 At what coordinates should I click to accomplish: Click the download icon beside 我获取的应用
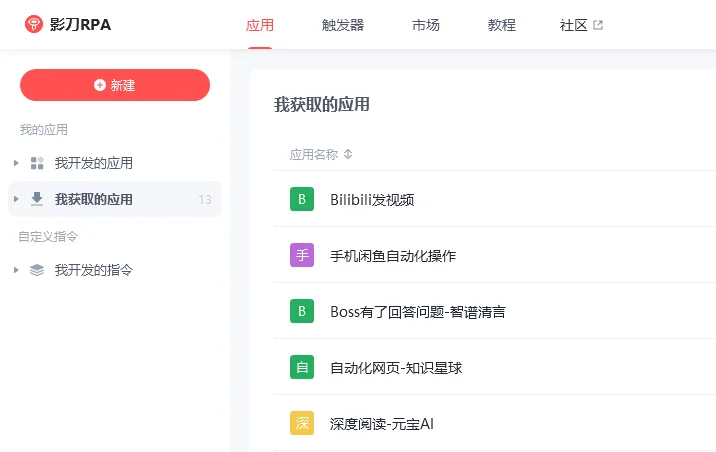[x=37, y=199]
